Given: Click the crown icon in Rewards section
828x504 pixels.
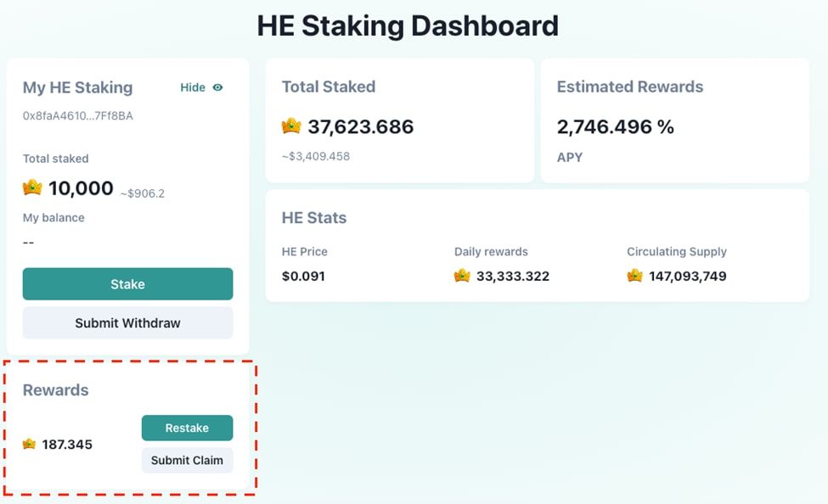Looking at the screenshot, I should click(30, 444).
